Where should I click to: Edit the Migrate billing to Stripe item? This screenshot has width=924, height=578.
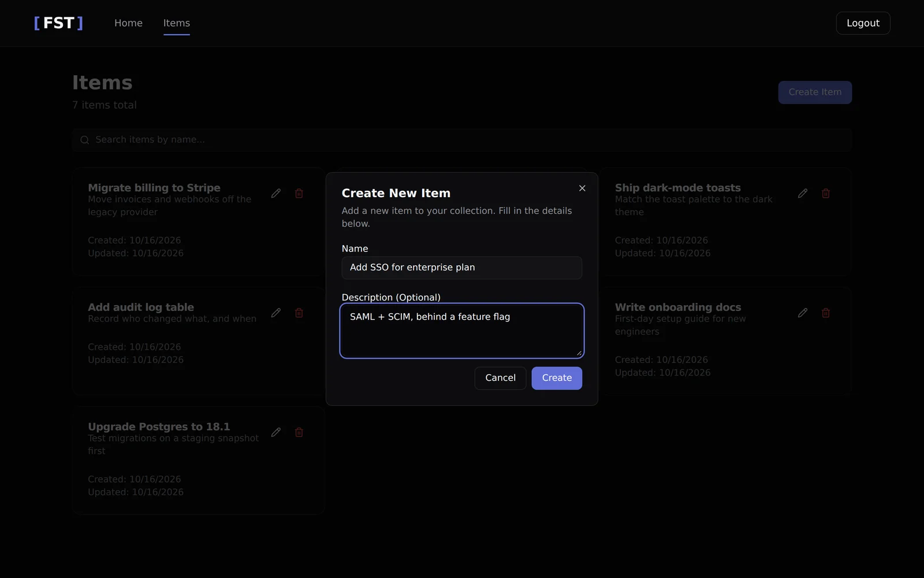click(276, 193)
